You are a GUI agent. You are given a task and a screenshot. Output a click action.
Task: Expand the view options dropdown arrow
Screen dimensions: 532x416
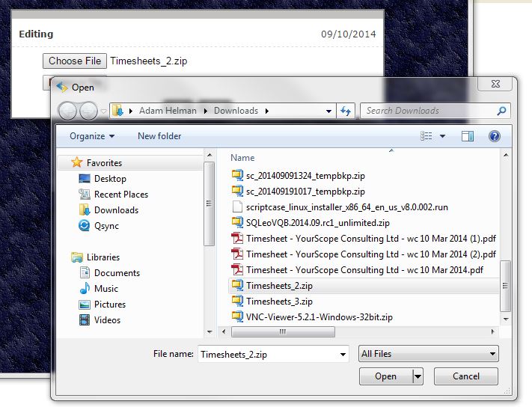[443, 136]
